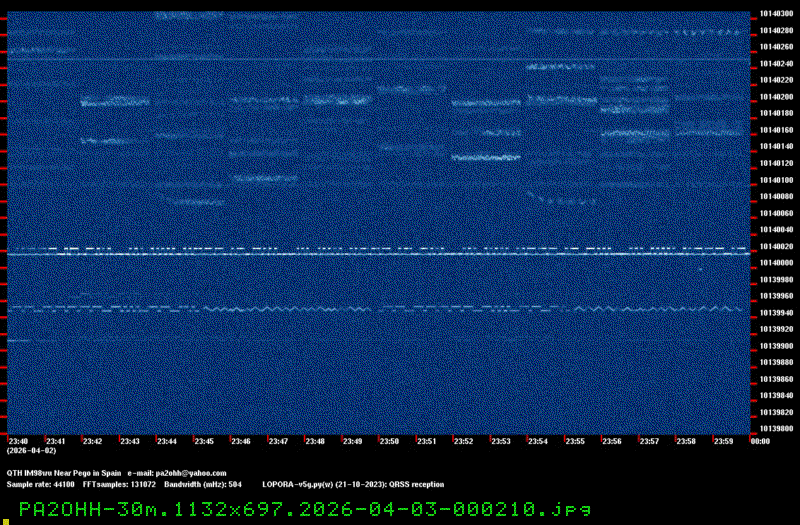Click the 10140240 frequency label
This screenshot has width=800, height=525.
click(777, 64)
